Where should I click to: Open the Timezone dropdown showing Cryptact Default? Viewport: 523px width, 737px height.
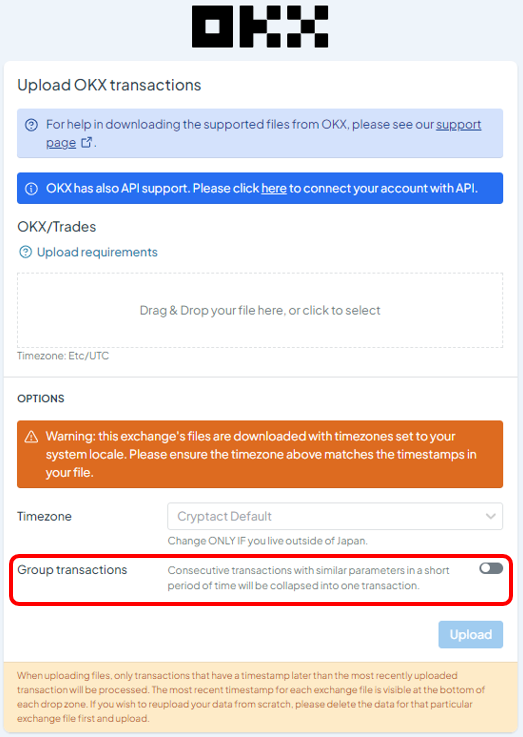pyautogui.click(x=335, y=517)
